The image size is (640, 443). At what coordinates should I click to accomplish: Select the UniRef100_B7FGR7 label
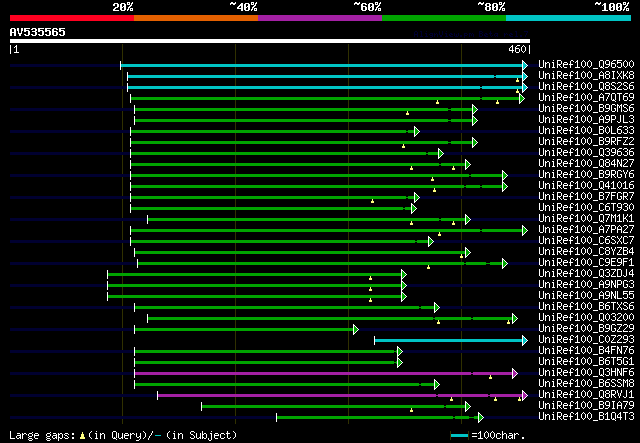pyautogui.click(x=586, y=197)
